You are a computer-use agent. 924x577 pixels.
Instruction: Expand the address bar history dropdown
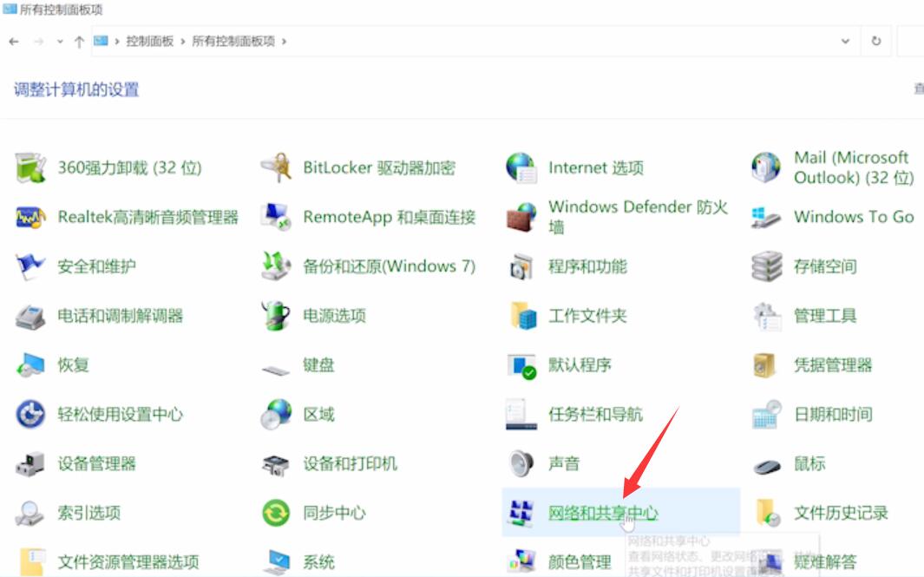coord(846,41)
